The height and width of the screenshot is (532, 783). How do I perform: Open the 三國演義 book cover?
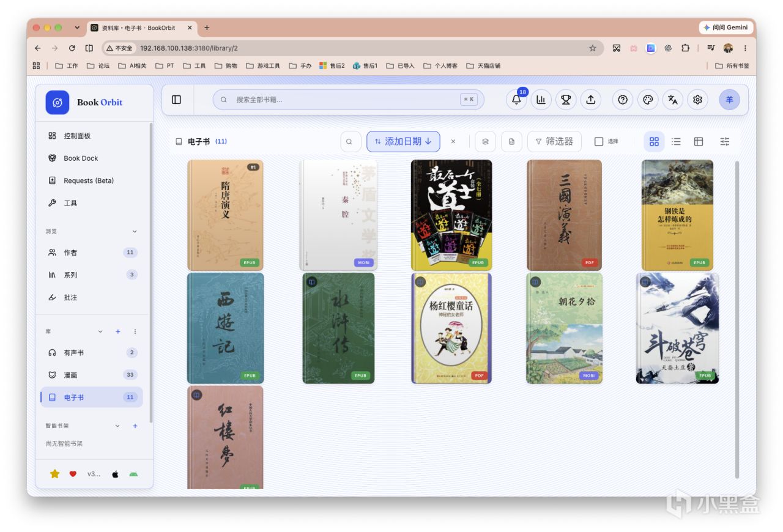click(564, 215)
